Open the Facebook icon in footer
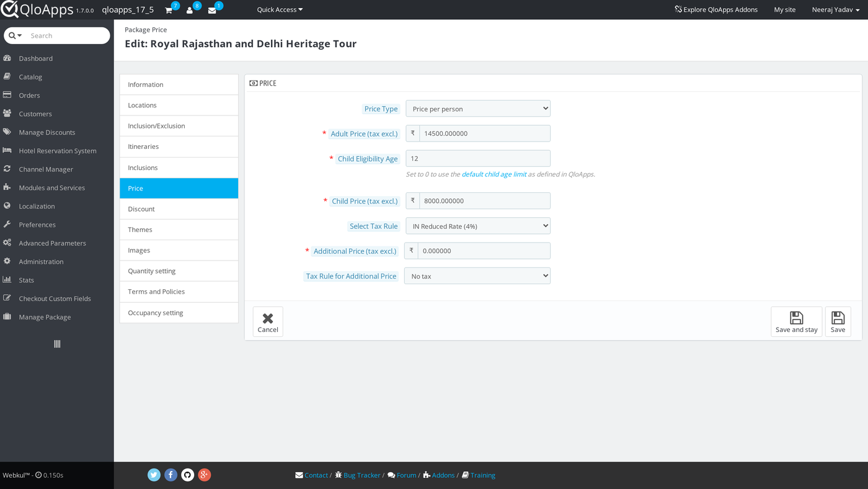Screen dimensions: 868x489 click(170, 475)
